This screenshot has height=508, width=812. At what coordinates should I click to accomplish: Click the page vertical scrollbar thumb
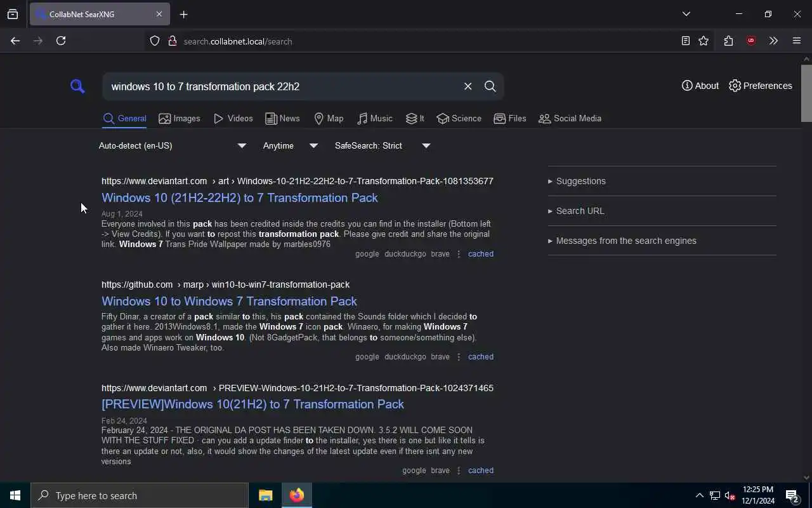click(806, 92)
